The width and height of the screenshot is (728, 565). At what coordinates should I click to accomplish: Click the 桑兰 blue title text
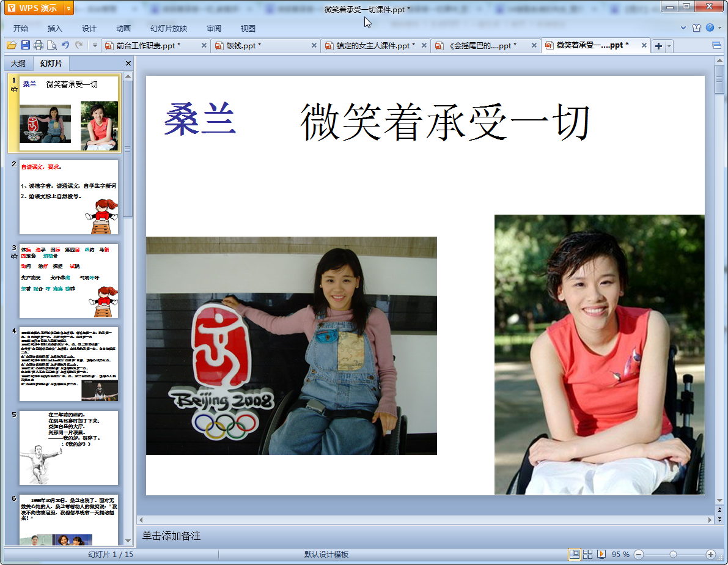click(200, 119)
